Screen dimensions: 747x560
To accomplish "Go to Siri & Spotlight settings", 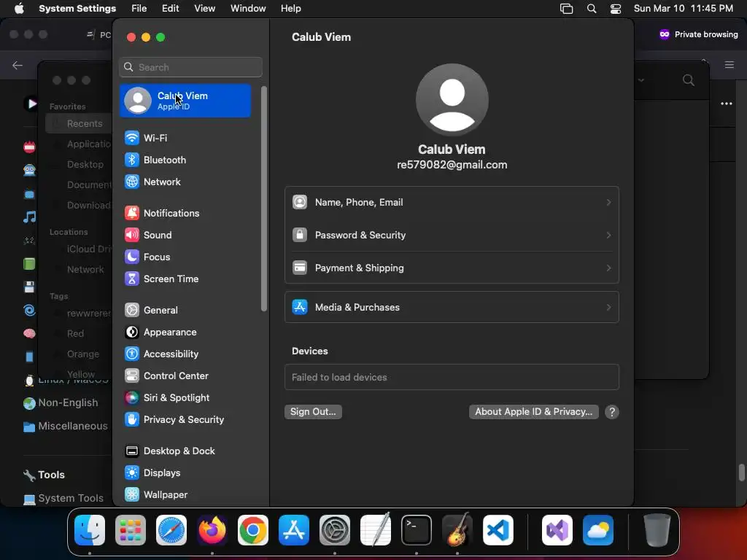I will [x=185, y=398].
